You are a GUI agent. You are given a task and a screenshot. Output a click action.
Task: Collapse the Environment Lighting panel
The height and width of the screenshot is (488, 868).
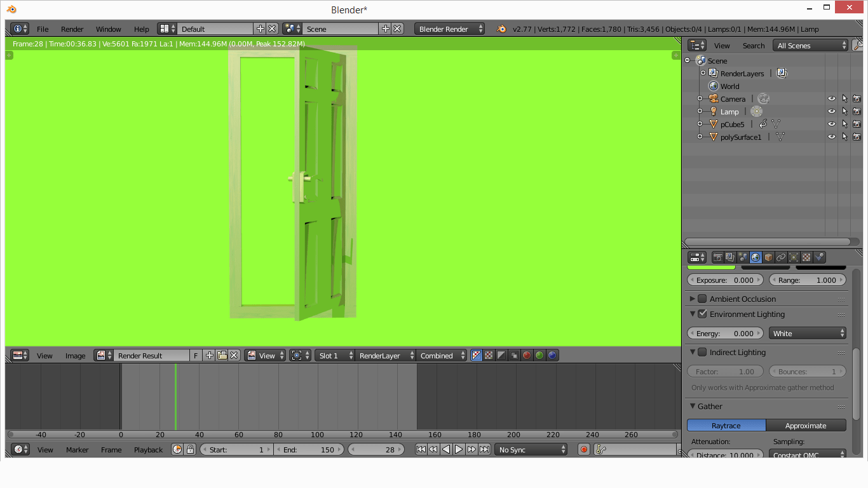pos(692,314)
